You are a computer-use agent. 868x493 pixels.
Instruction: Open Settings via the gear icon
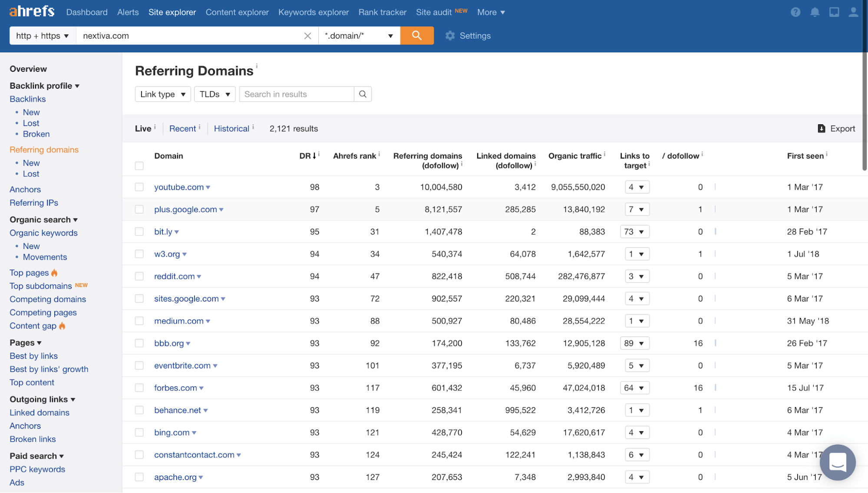coord(450,36)
